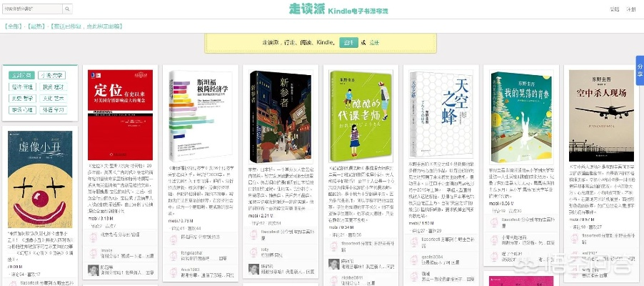Open the 酷酷的代课老师 green book cover
This screenshot has height=286, width=644.
point(361,116)
